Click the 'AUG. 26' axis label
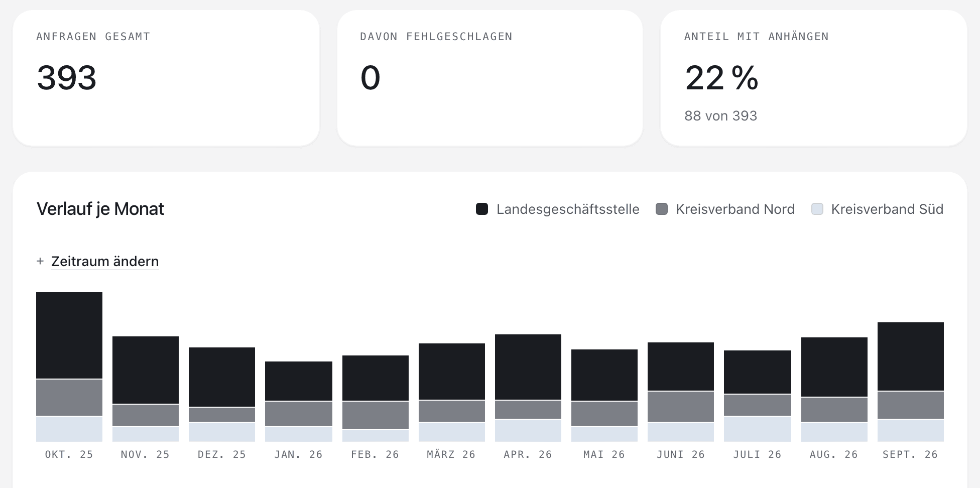980x488 pixels. tap(834, 454)
